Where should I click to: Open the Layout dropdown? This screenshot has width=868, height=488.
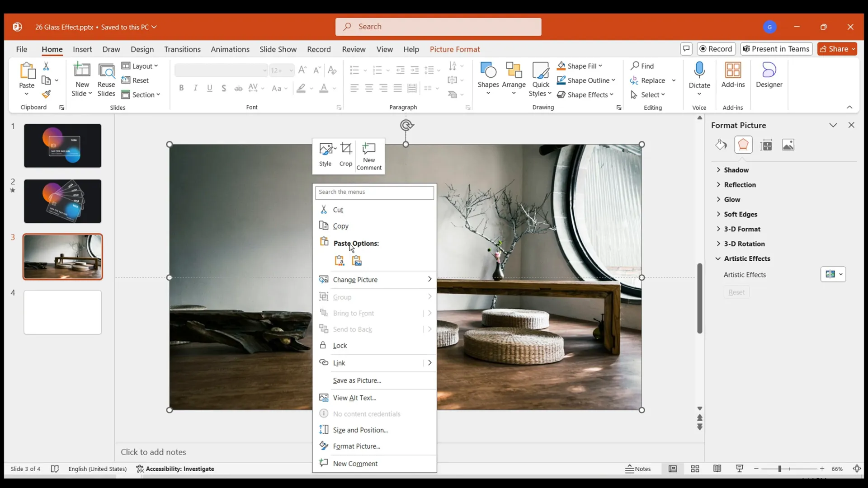140,66
